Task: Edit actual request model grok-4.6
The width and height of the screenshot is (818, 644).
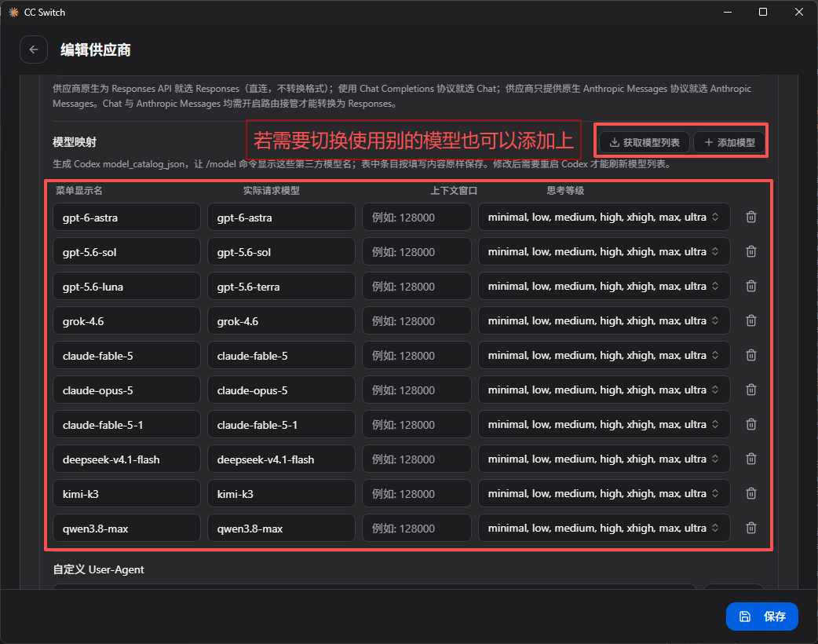Action: 281,321
